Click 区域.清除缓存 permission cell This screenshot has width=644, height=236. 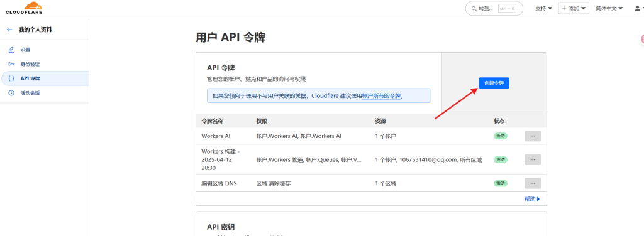point(273,183)
